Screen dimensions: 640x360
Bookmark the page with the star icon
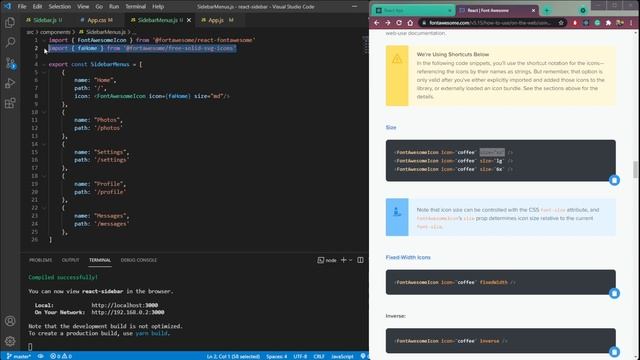pos(561,23)
